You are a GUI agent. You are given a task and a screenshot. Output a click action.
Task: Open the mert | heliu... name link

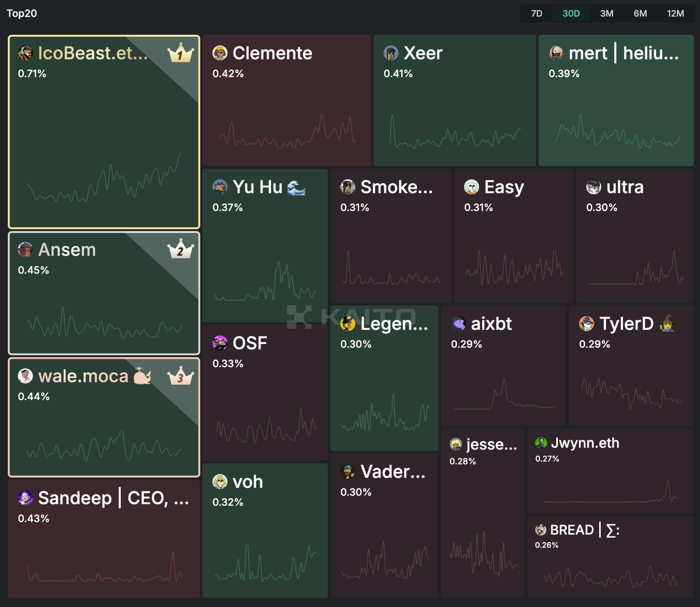click(x=623, y=53)
